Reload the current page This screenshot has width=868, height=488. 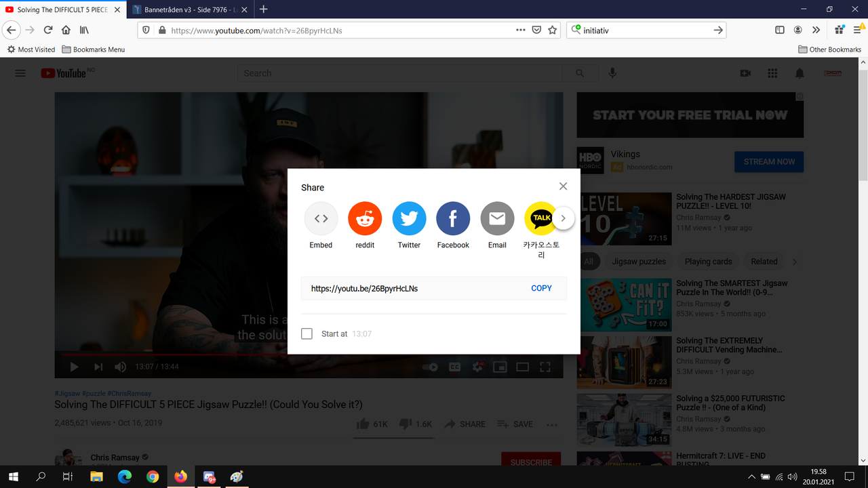click(48, 30)
